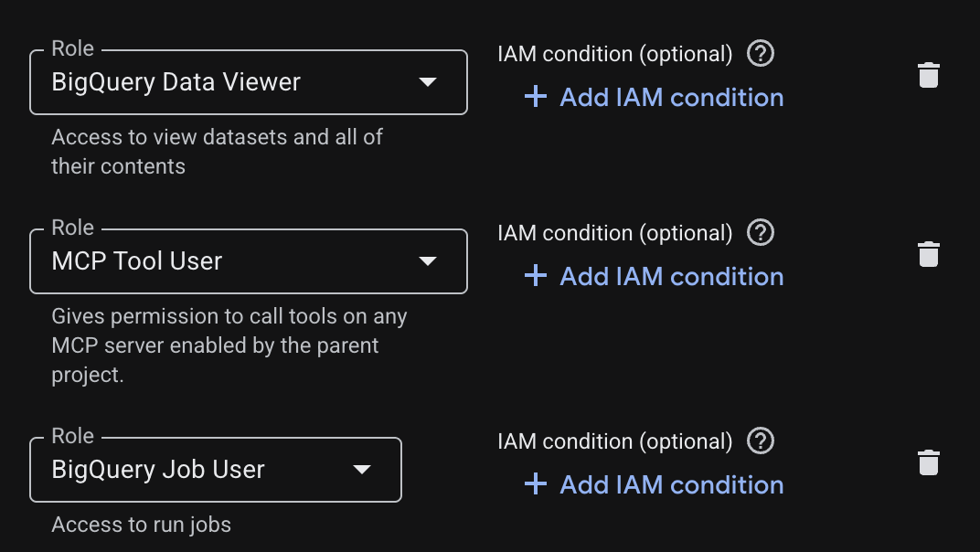Click the 'Access to run jobs' description

(x=142, y=525)
